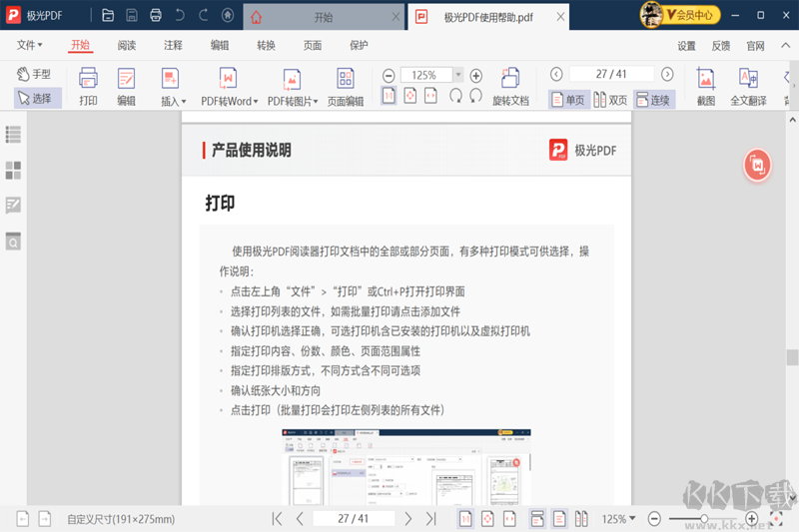Switch to the 转换 ribbon tab
Image resolution: width=799 pixels, height=532 pixels.
(266, 45)
